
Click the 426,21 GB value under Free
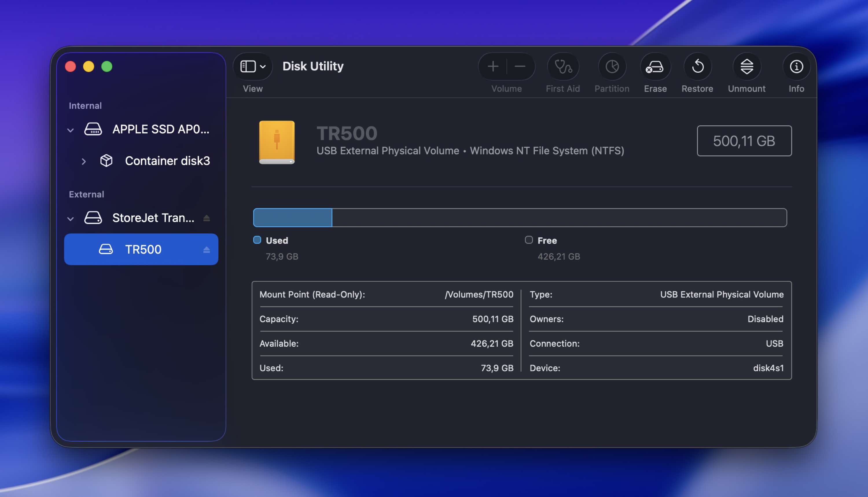[x=559, y=256]
